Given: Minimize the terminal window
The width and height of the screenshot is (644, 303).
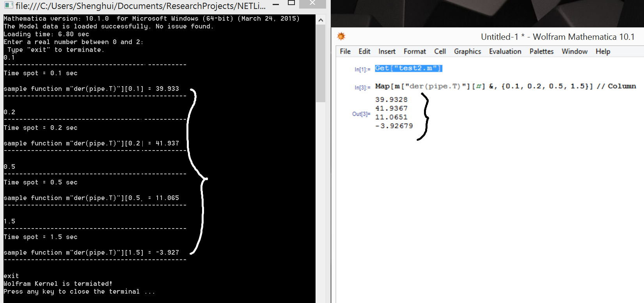Looking at the screenshot, I should coord(276,4).
